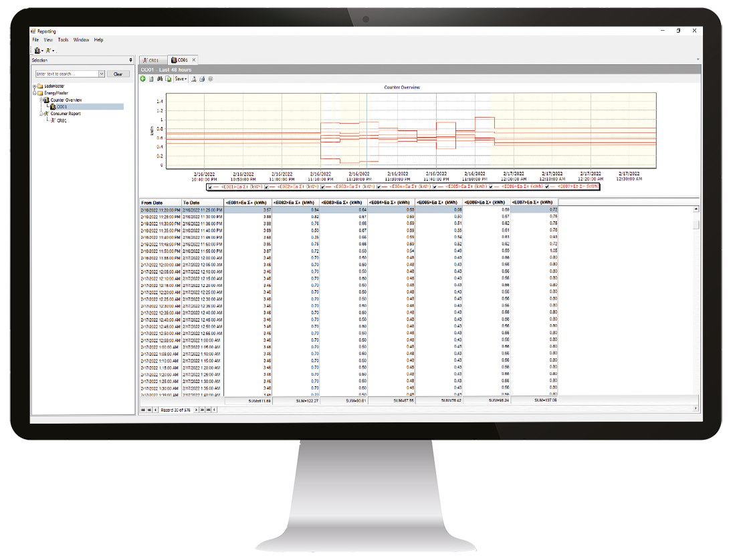Screen dimensions: 733x560
Task: Toggle the E007 series legend checkbox
Action: click(x=547, y=187)
